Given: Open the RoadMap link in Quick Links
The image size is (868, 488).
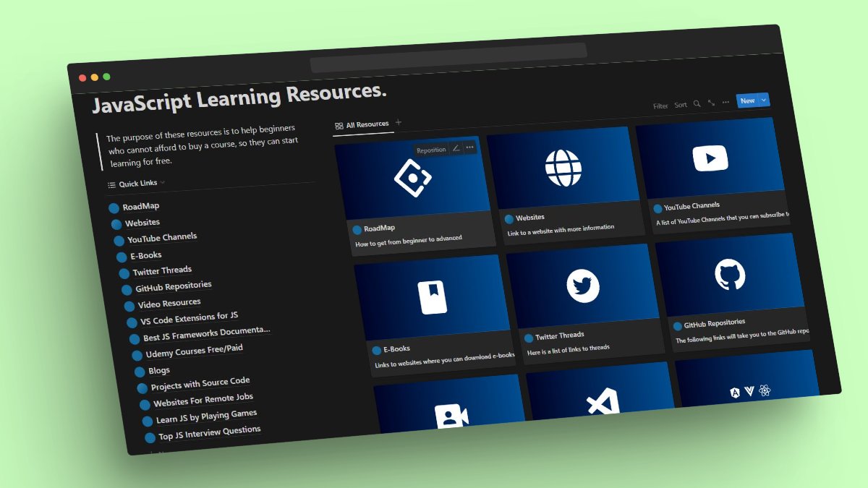Looking at the screenshot, I should coord(140,207).
